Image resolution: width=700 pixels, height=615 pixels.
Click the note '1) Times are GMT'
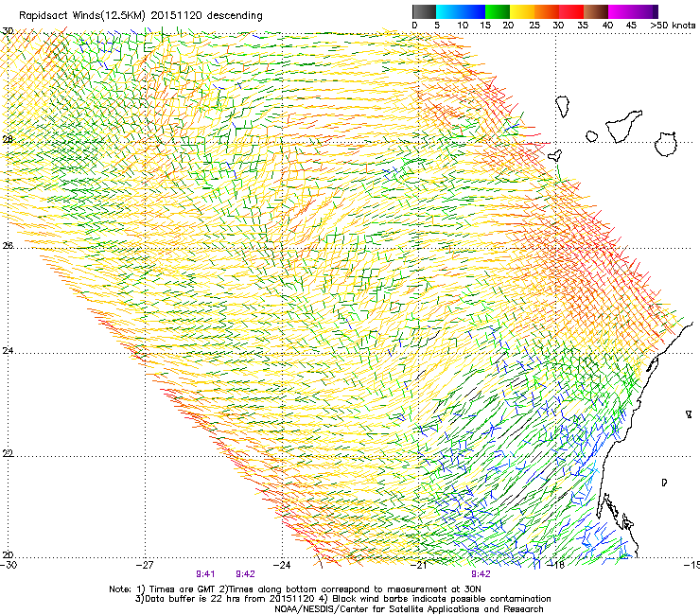coord(176,589)
